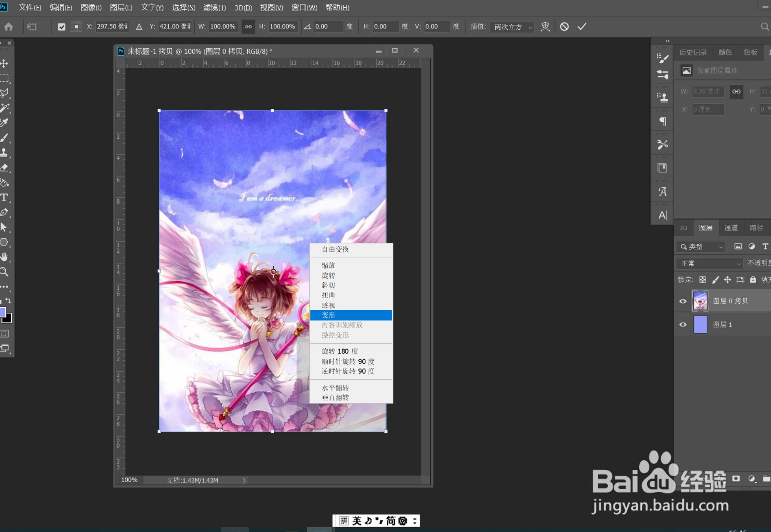Click the background color swatch
The width and height of the screenshot is (771, 532).
point(8,319)
